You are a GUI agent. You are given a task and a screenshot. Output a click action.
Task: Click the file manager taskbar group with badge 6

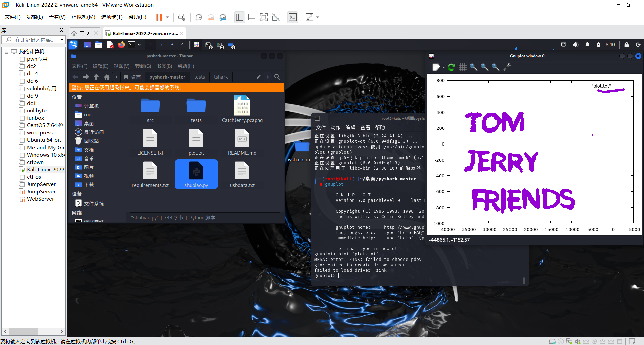point(232,45)
